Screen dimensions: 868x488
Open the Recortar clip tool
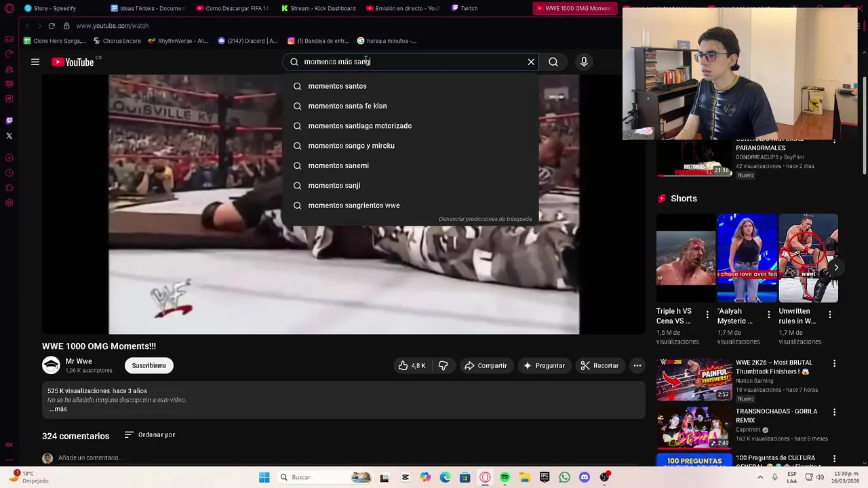(599, 365)
